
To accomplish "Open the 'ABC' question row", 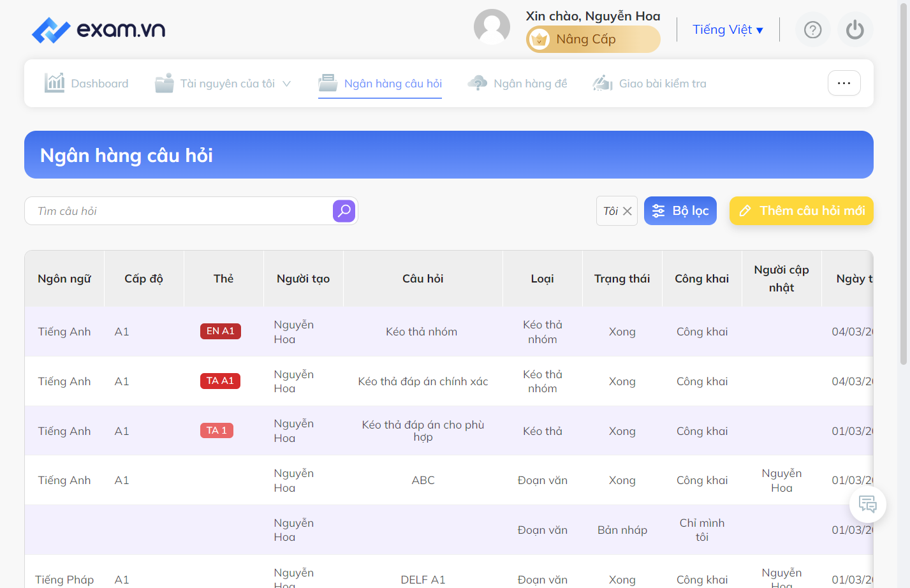I will pos(423,480).
